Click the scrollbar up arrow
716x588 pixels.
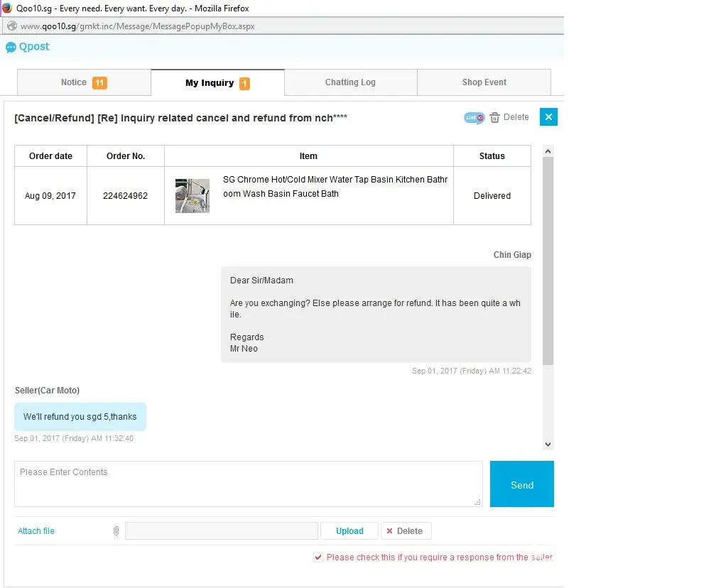click(x=548, y=151)
